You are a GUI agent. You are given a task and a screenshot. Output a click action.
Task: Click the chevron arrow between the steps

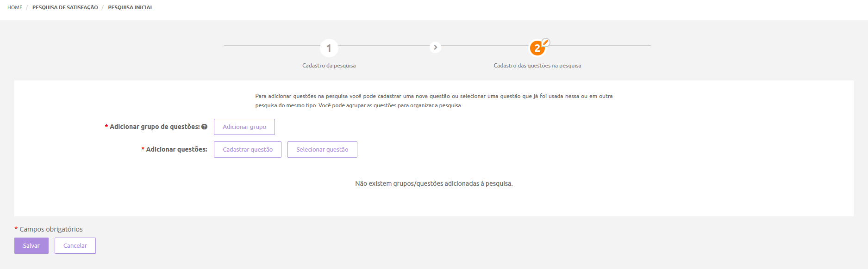pos(435,47)
